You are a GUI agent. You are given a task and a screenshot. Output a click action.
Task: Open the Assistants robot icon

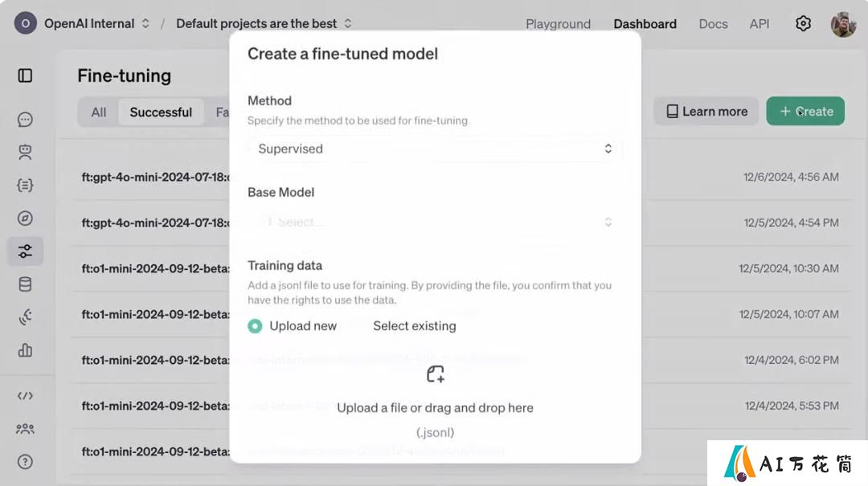(x=25, y=152)
